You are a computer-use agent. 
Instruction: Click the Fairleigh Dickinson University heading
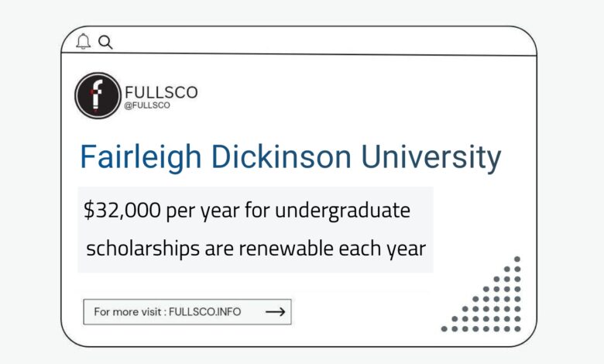click(290, 157)
